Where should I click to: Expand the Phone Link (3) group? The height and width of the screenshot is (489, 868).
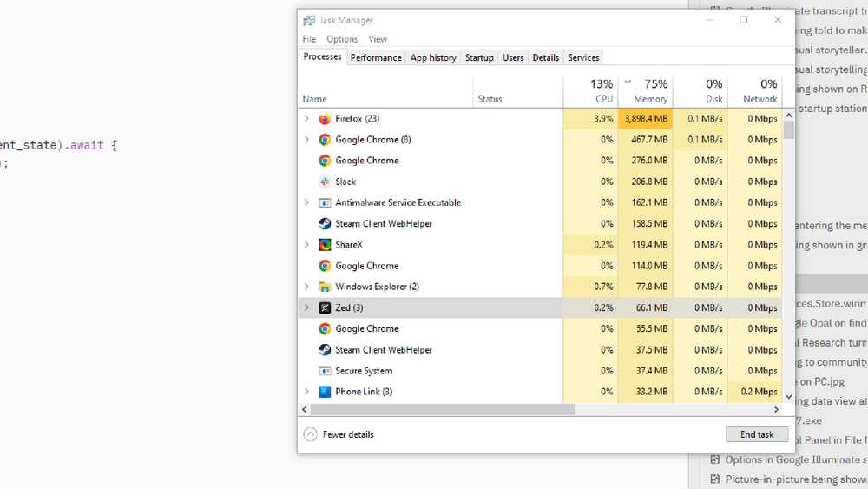306,392
